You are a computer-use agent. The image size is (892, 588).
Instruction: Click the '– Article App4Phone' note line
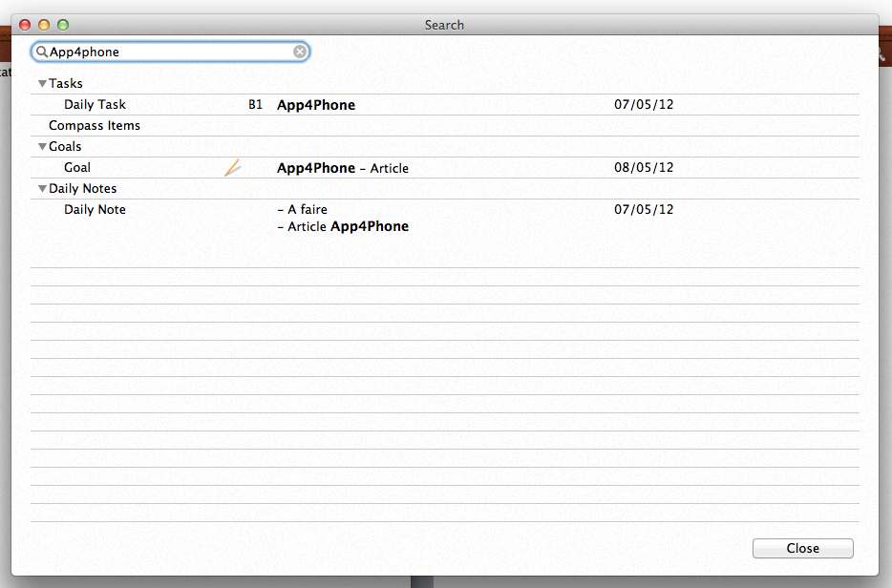pos(343,227)
